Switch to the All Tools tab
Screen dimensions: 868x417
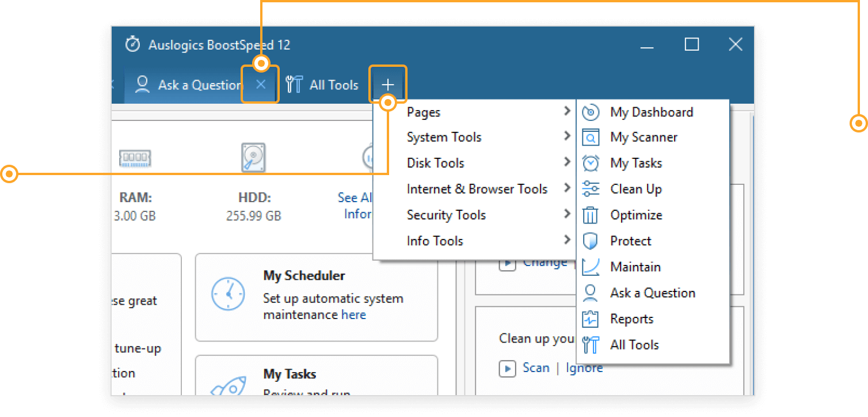[322, 85]
